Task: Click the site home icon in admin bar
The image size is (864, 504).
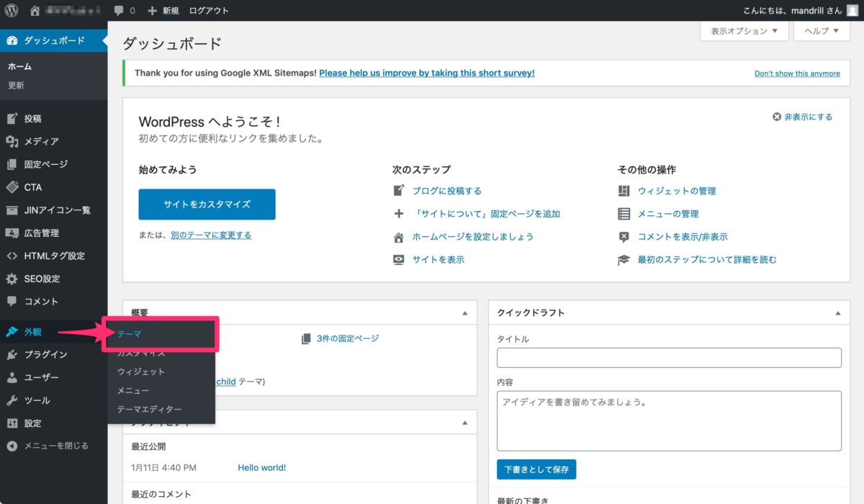Action: coord(35,11)
